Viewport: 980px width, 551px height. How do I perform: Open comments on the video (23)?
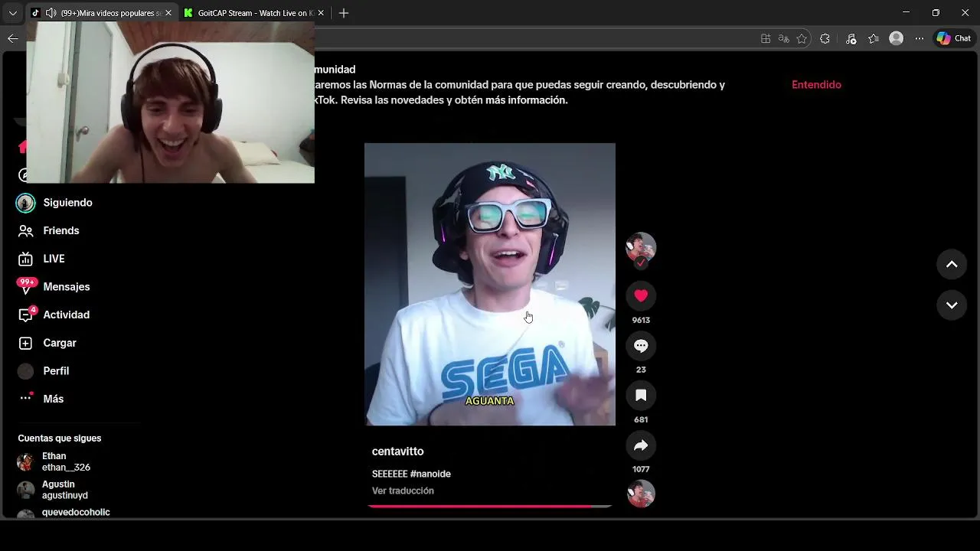coord(641,346)
